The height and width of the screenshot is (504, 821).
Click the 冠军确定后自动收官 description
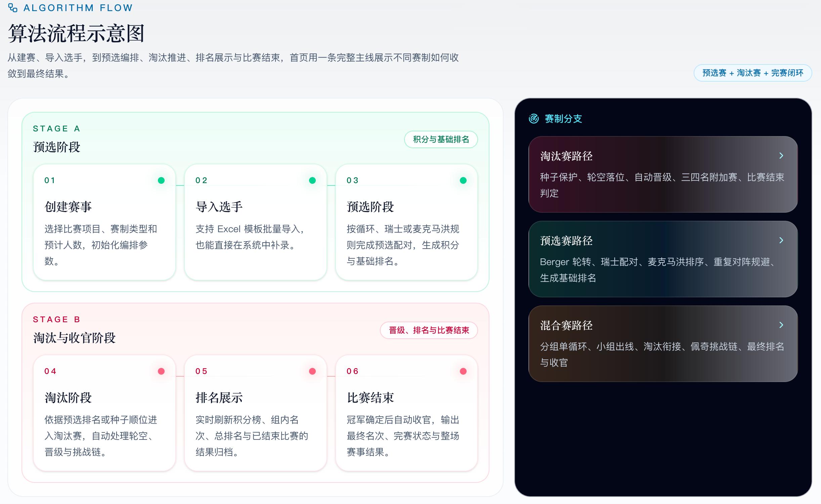coord(403,436)
